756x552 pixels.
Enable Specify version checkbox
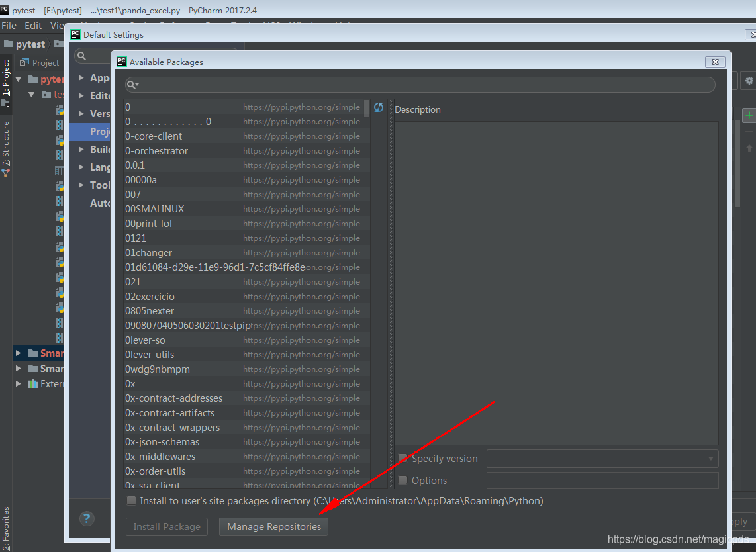402,459
